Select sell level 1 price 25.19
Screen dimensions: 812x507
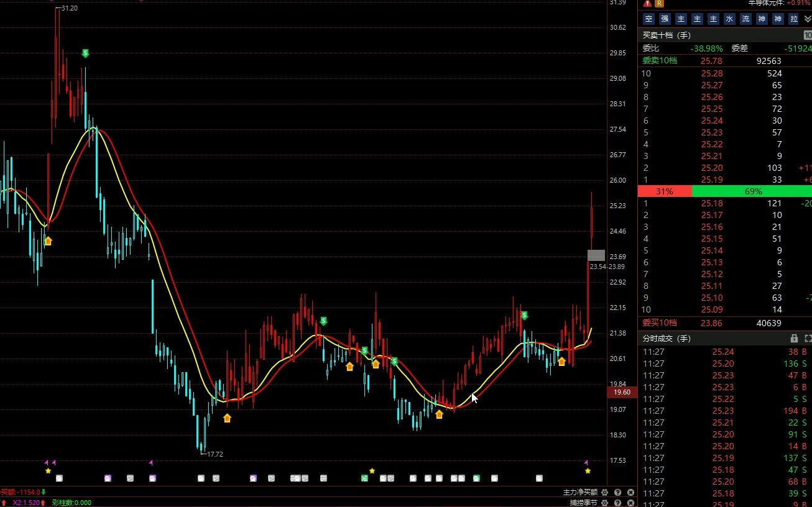click(712, 180)
